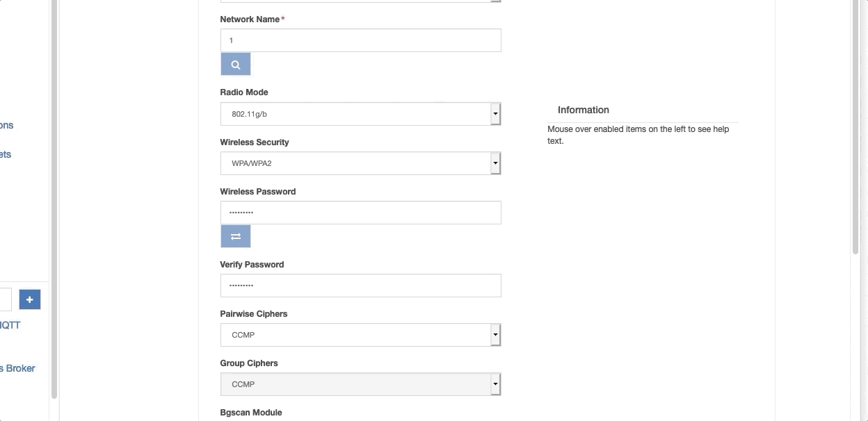This screenshot has width=868, height=421.
Task: Click the sidebar link ending in 'ons'
Action: [x=6, y=125]
